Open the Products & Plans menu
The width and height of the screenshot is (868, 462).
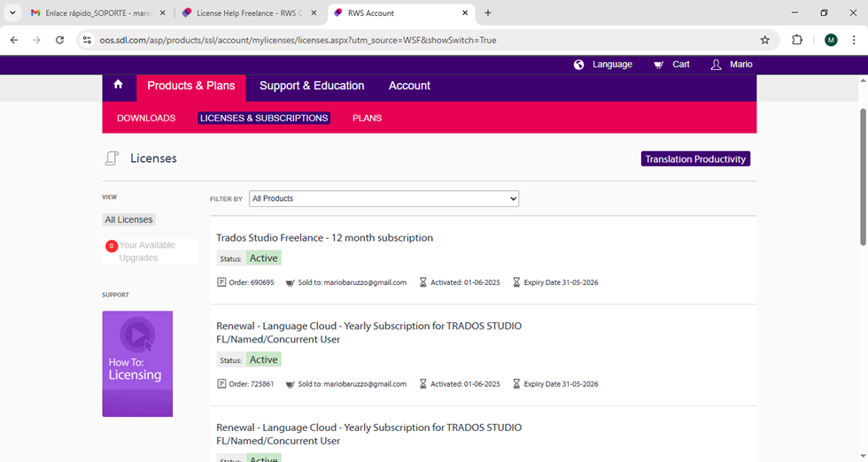191,86
